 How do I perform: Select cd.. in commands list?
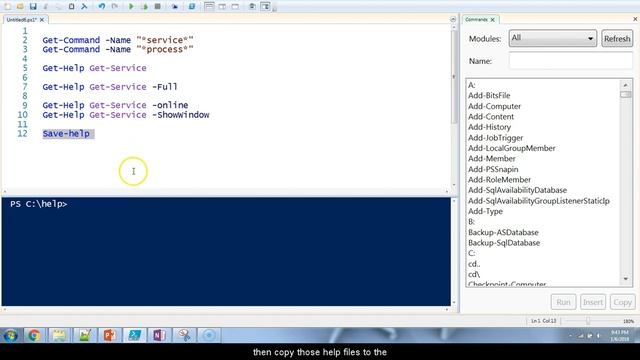pos(474,264)
